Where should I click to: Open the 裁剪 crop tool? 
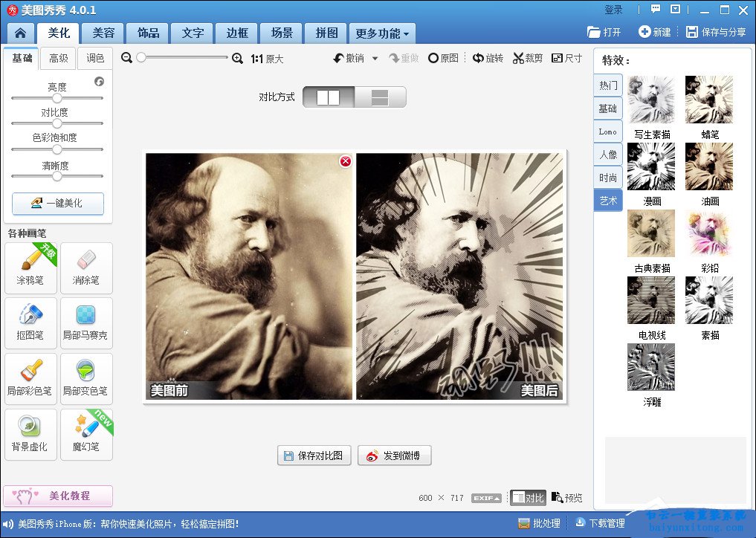pyautogui.click(x=528, y=56)
